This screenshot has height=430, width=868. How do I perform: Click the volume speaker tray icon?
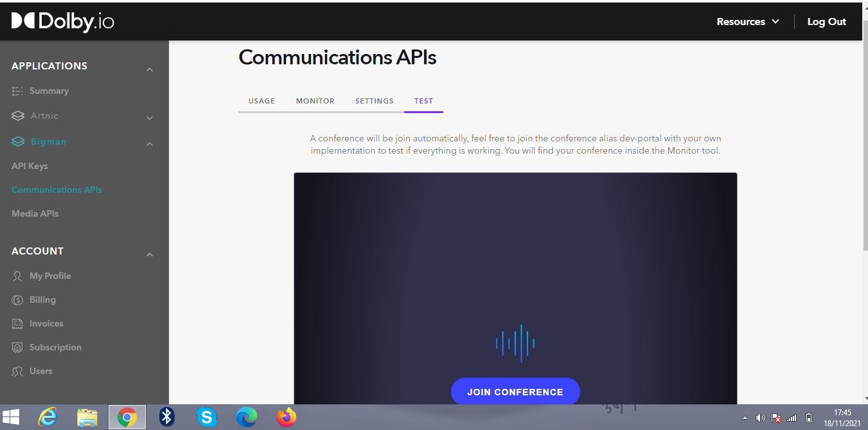(x=761, y=418)
